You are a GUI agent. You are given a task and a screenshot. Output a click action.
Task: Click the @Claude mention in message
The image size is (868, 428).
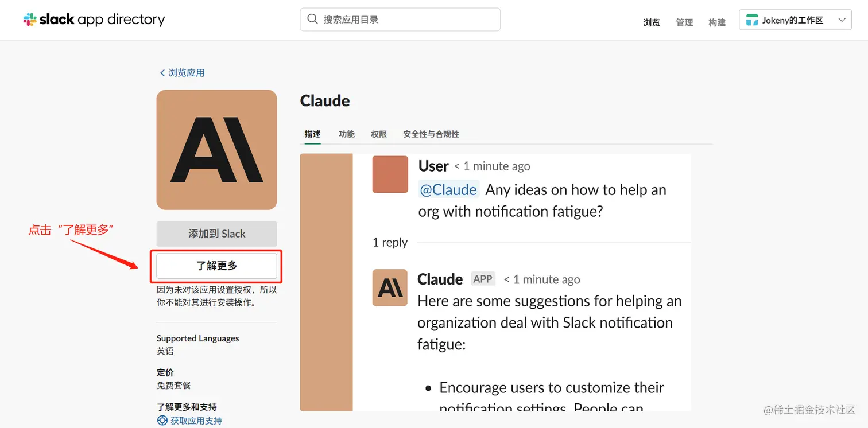coord(449,190)
